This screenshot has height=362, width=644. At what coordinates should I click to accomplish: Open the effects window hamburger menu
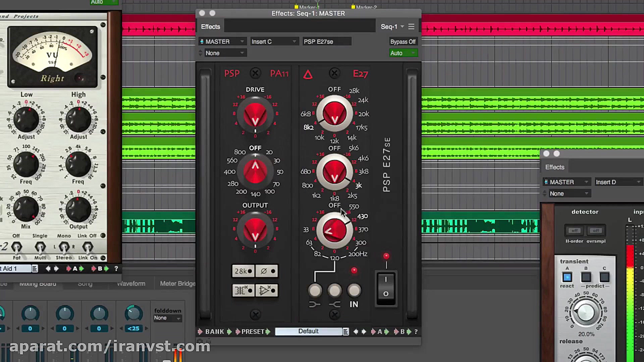(411, 26)
